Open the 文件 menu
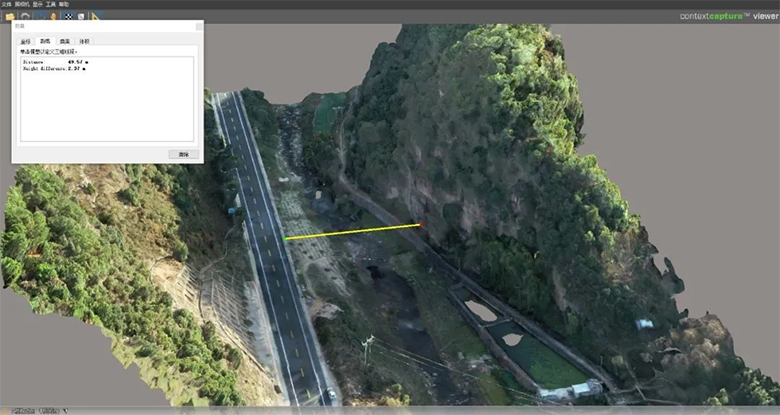Image resolution: width=780 pixels, height=415 pixels. 6,4
